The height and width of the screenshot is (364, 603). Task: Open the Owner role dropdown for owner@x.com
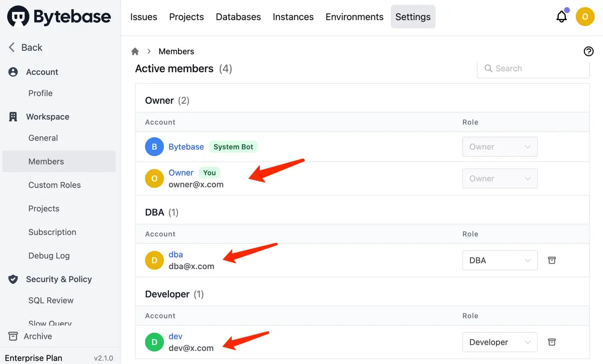click(499, 178)
